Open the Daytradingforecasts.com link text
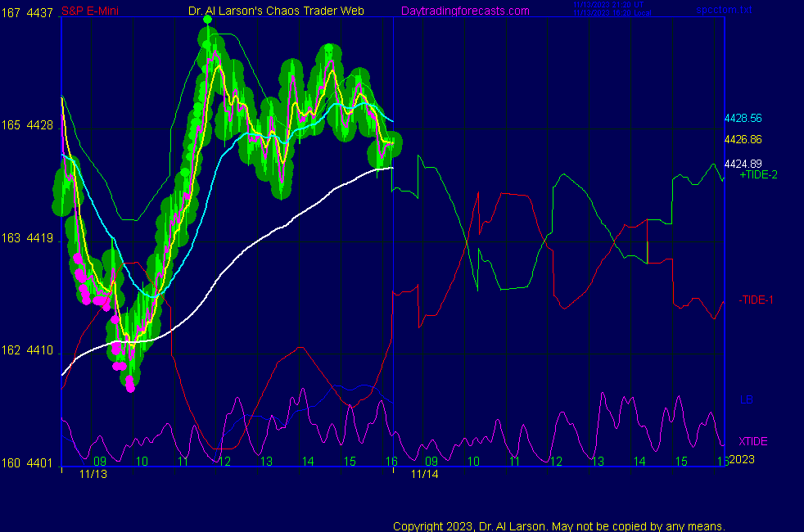 pyautogui.click(x=465, y=11)
